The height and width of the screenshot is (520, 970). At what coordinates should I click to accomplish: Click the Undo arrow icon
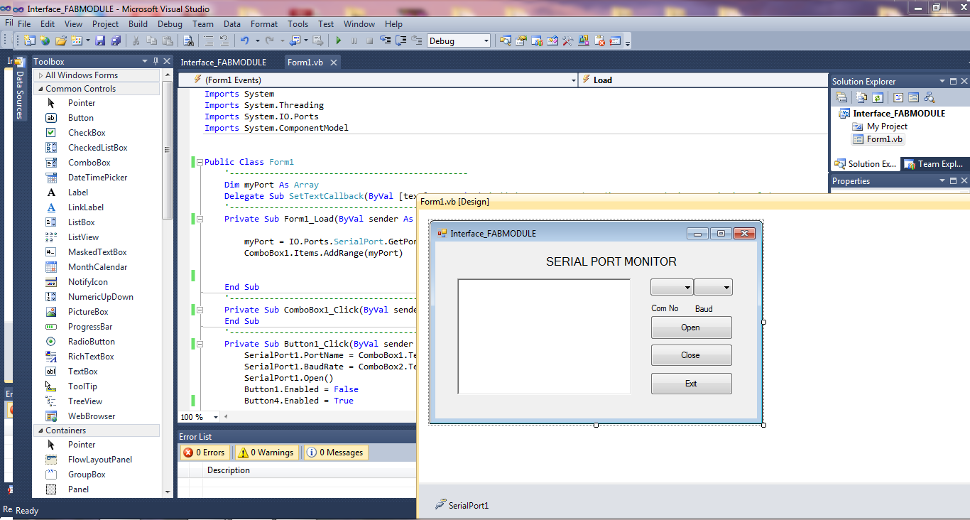245,41
